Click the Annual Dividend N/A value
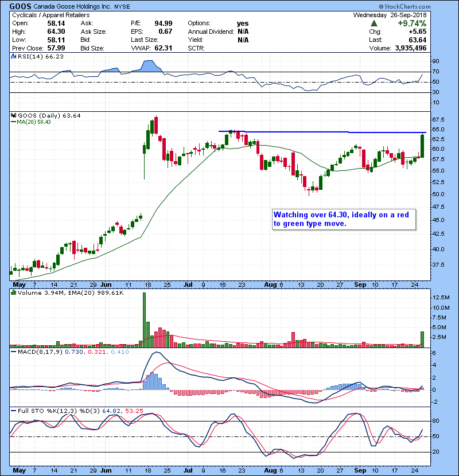Screen dimensions: 459x476 coord(243,32)
